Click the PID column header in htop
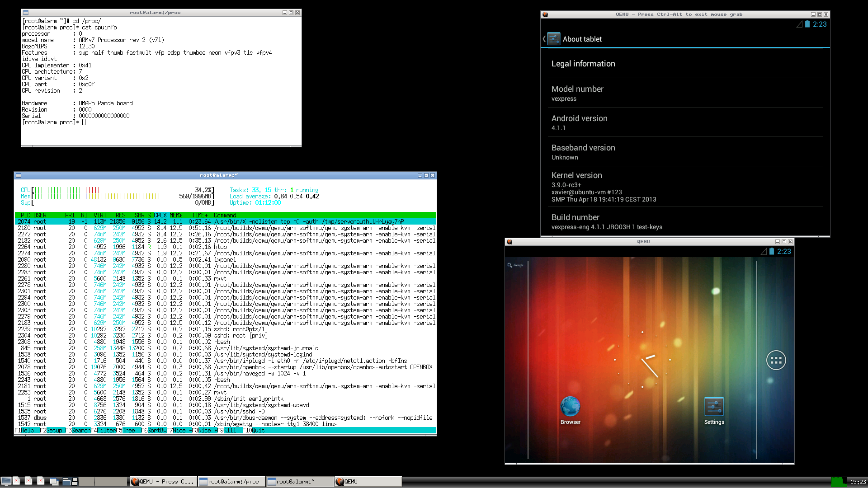This screenshot has width=868, height=488. coord(25,216)
